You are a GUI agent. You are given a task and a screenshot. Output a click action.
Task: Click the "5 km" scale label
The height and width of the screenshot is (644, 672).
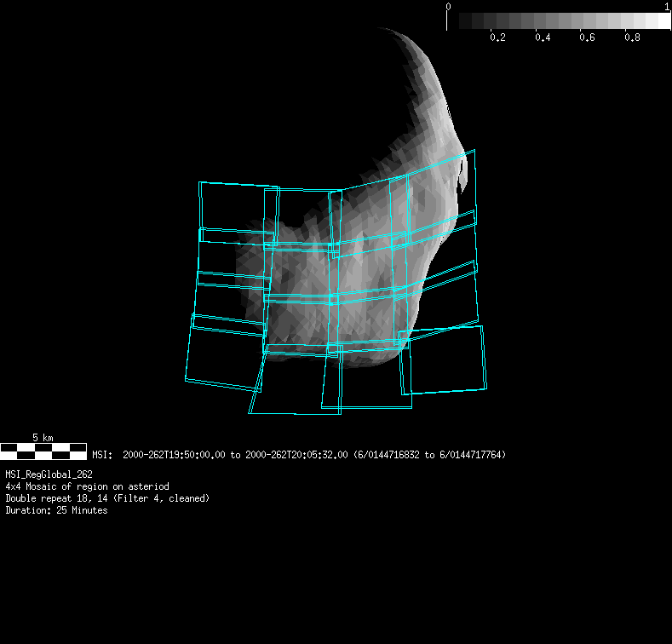tap(43, 437)
